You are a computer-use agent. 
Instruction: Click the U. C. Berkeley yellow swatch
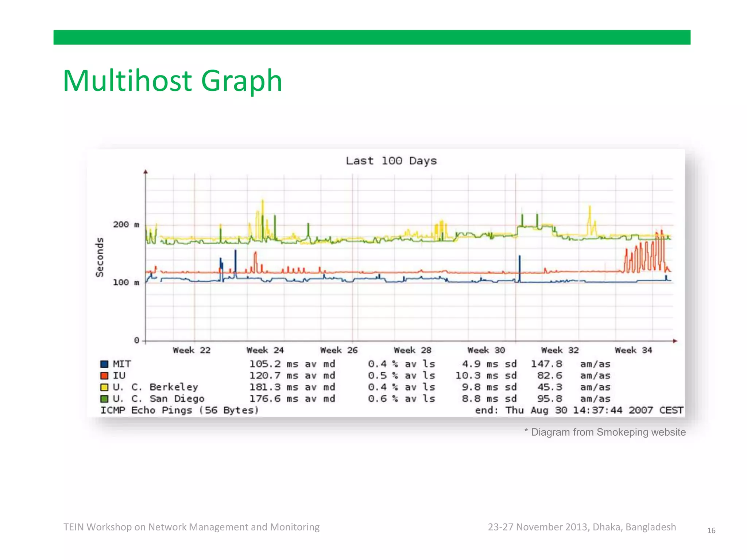tap(104, 387)
